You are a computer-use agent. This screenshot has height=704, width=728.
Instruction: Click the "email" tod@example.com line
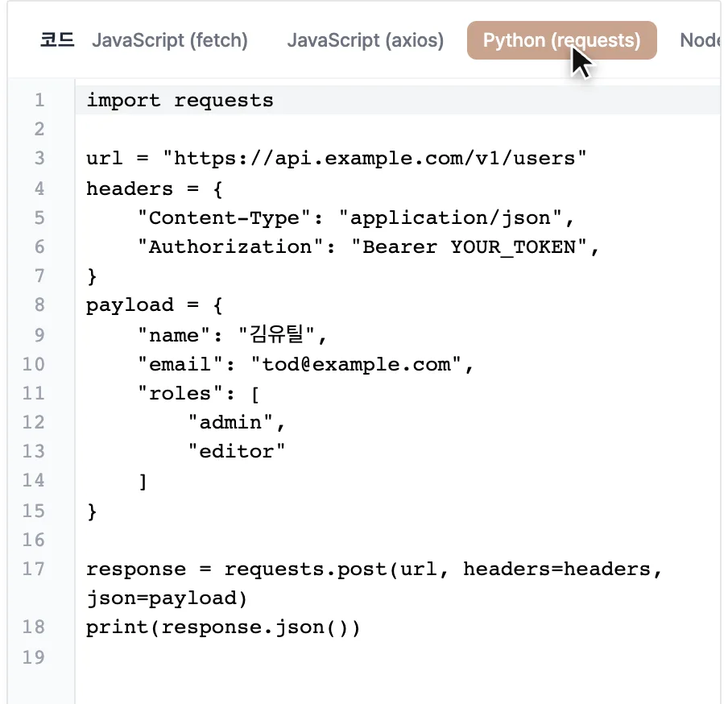pos(305,365)
